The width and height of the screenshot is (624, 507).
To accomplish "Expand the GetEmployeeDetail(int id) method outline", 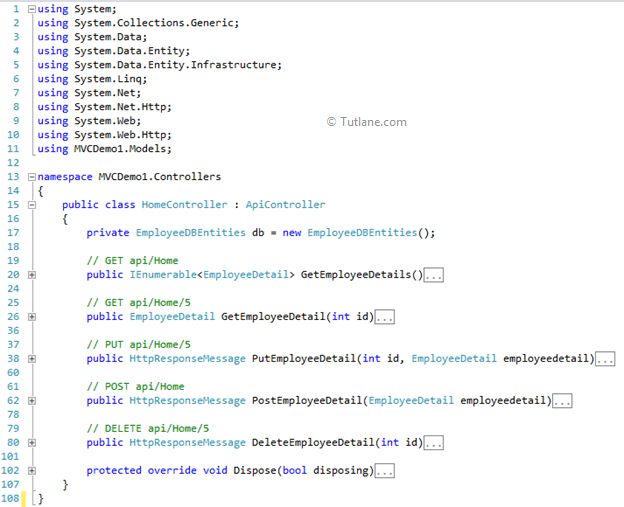I will tap(32, 317).
